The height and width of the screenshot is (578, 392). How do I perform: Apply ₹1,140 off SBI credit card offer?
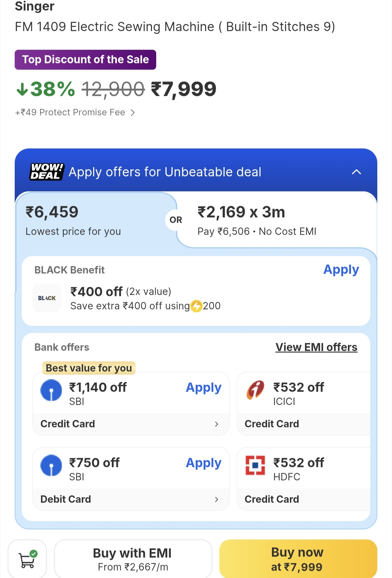click(203, 388)
